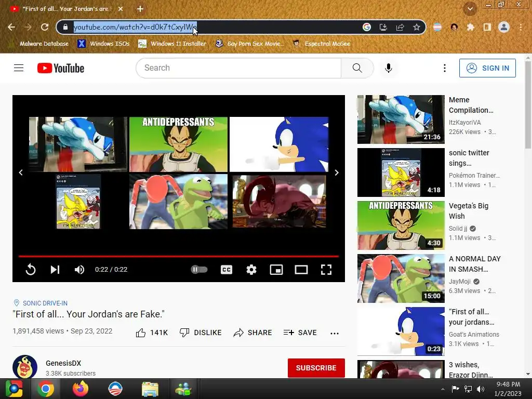Open Vegeta's Big Wish title link

coord(468,211)
